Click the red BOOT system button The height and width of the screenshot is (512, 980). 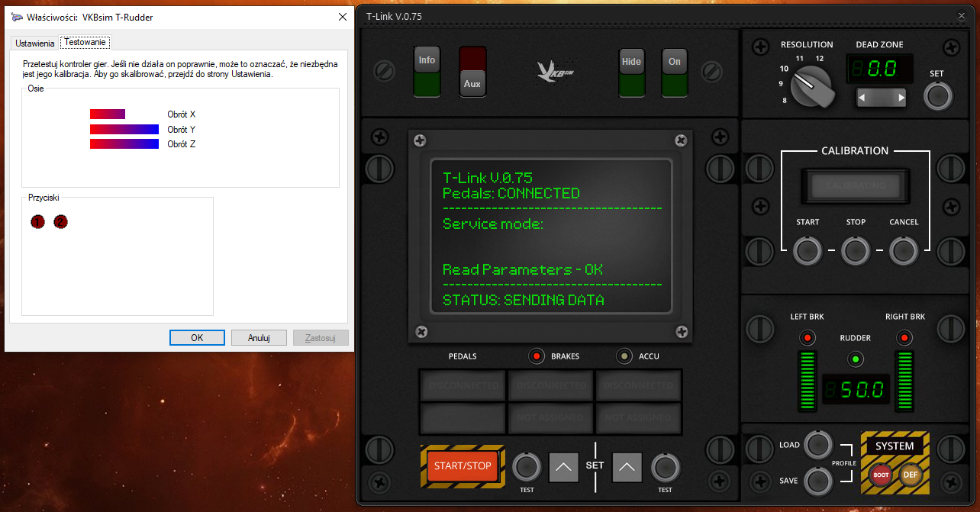click(x=881, y=474)
